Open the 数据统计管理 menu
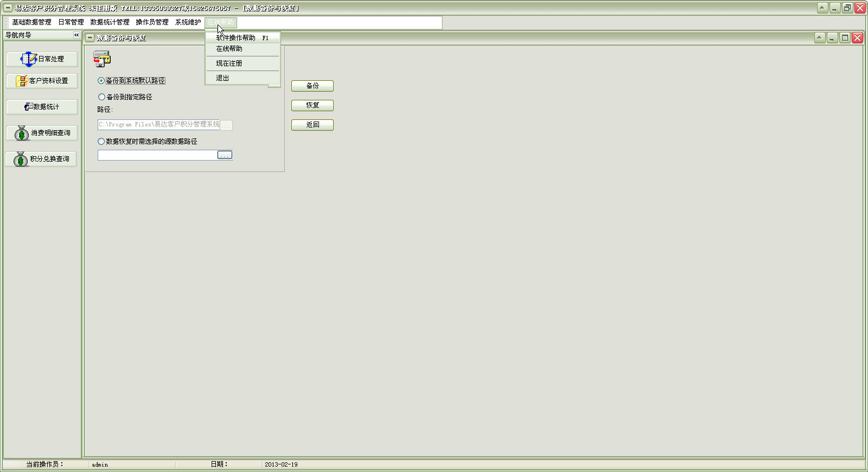Viewport: 868px width, 472px height. coord(110,22)
